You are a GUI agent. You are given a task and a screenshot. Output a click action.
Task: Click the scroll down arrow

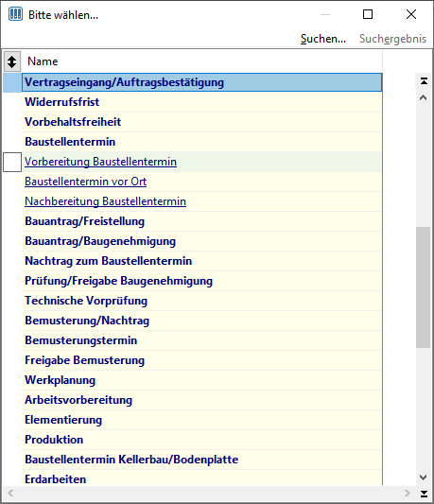pos(424,478)
